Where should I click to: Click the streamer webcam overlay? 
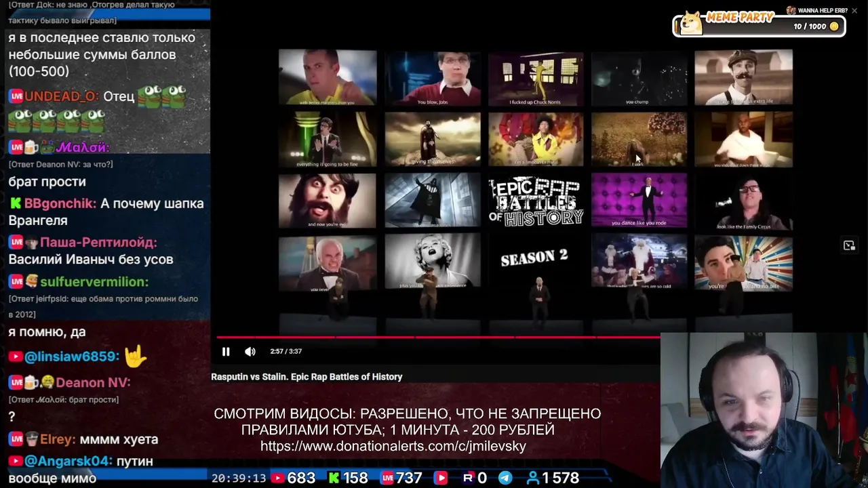(x=764, y=410)
